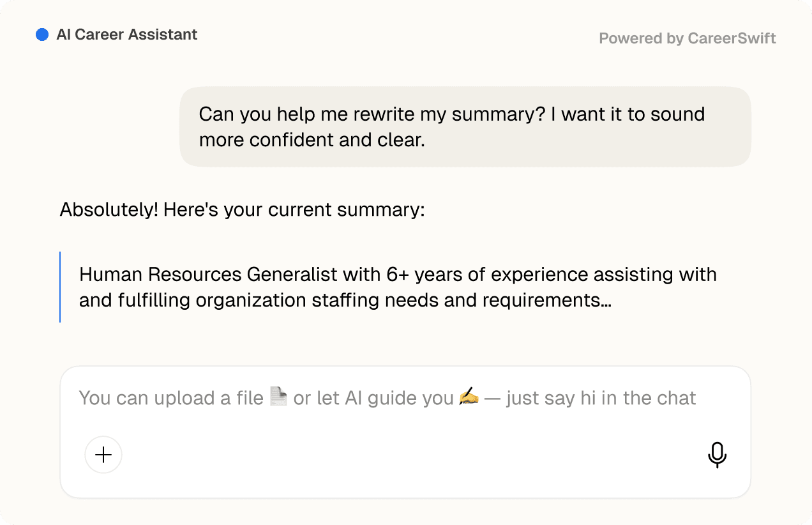Screen dimensions: 812x525
Task: Click the AI Career Assistant header title
Action: [127, 34]
